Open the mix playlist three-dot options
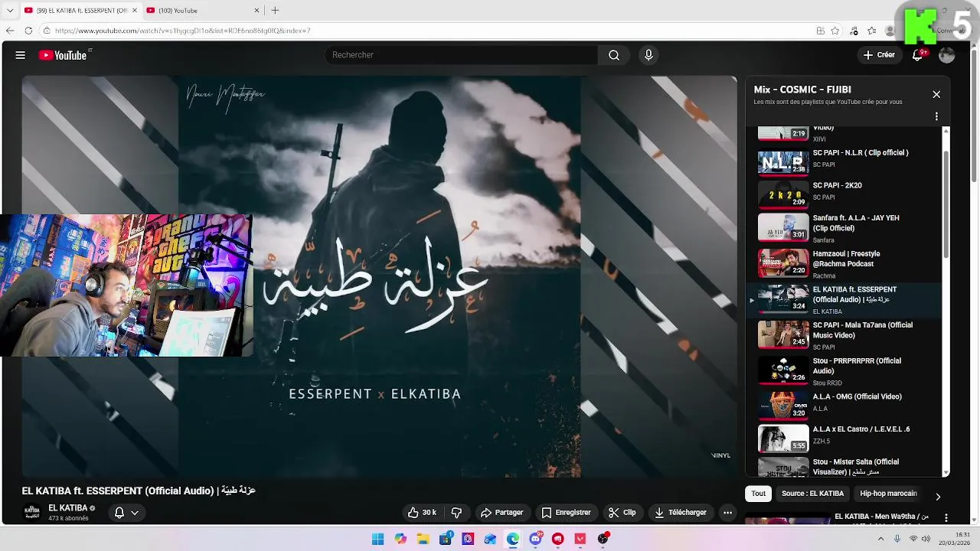Viewport: 980px width, 551px height. [936, 116]
